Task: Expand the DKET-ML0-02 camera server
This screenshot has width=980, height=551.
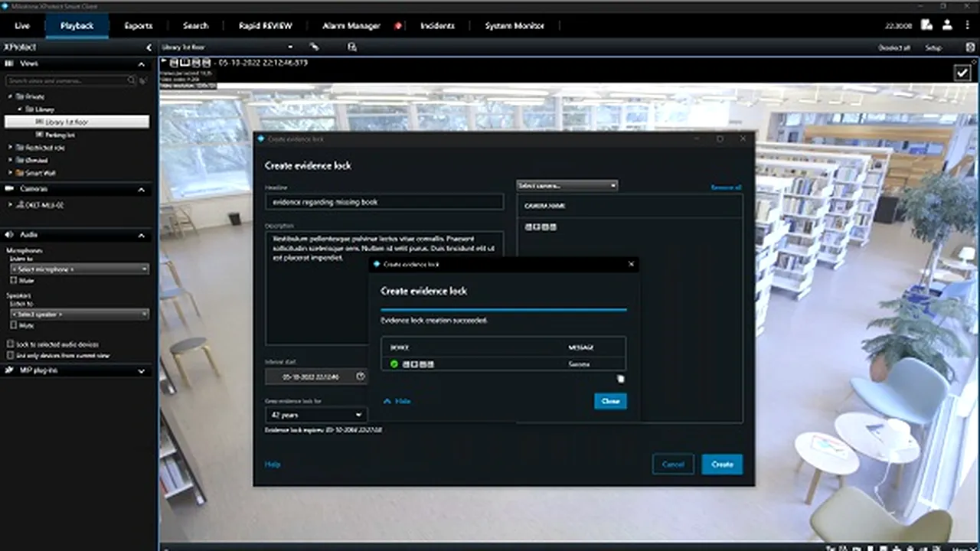Action: click(10, 205)
